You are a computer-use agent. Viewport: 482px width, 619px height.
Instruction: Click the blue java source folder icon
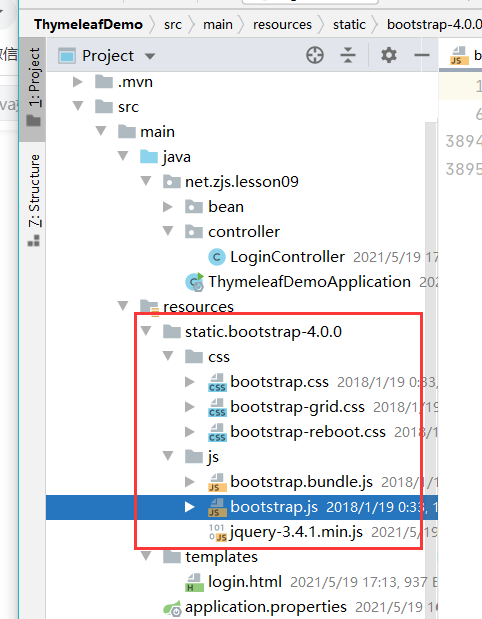(x=149, y=157)
